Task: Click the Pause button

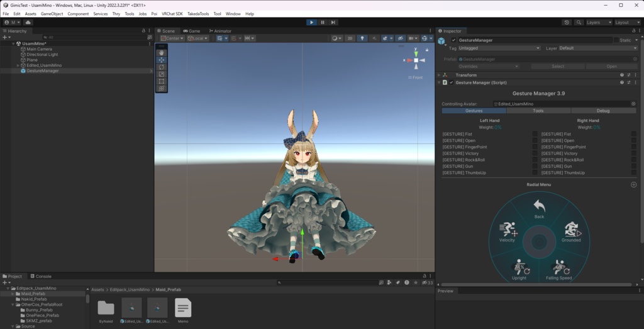Action: (323, 22)
